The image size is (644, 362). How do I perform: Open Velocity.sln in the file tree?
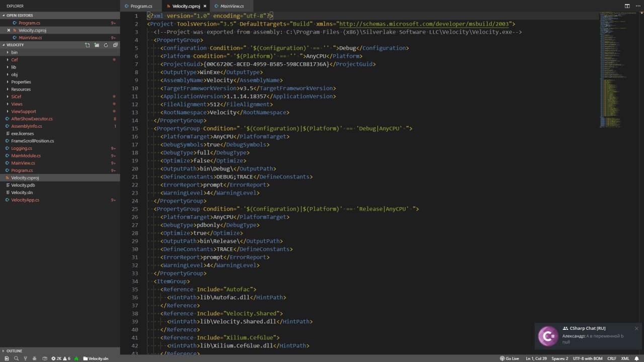pos(60,193)
